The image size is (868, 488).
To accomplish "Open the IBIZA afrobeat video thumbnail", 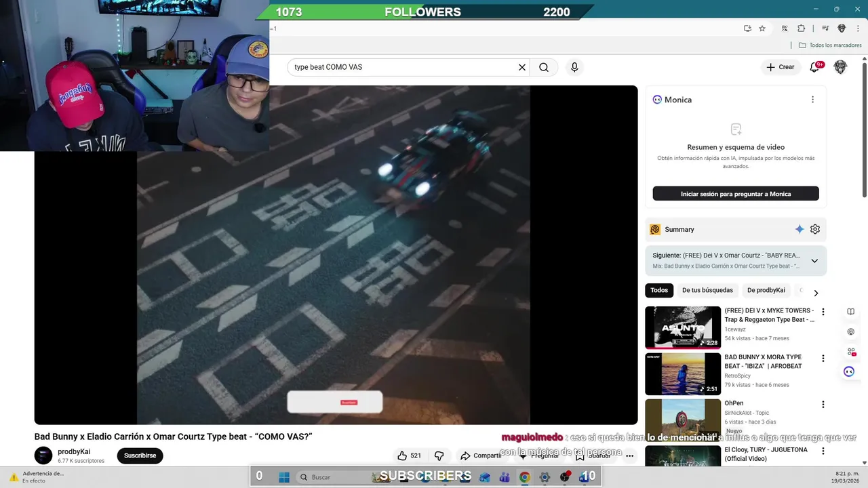I will click(x=683, y=374).
